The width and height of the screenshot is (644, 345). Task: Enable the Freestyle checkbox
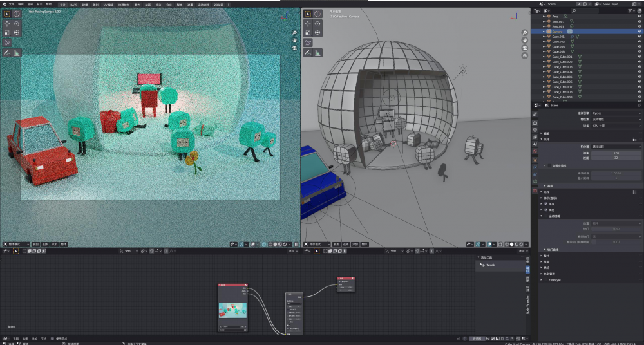click(x=546, y=280)
